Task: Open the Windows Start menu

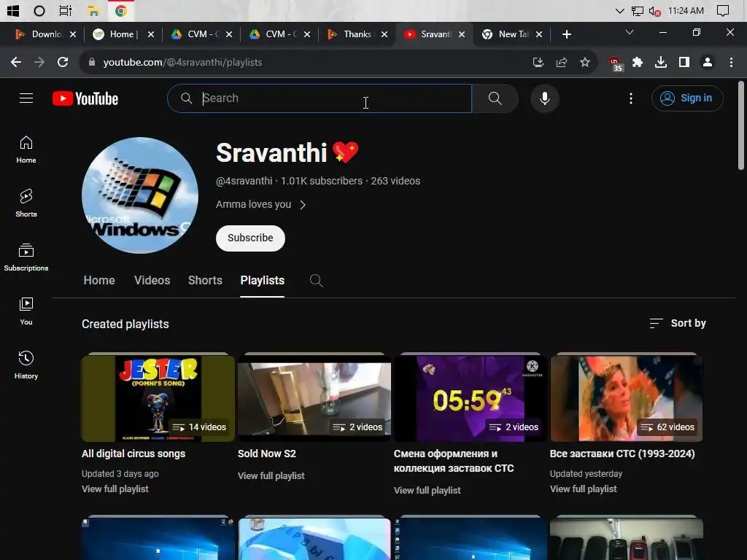Action: (x=13, y=10)
